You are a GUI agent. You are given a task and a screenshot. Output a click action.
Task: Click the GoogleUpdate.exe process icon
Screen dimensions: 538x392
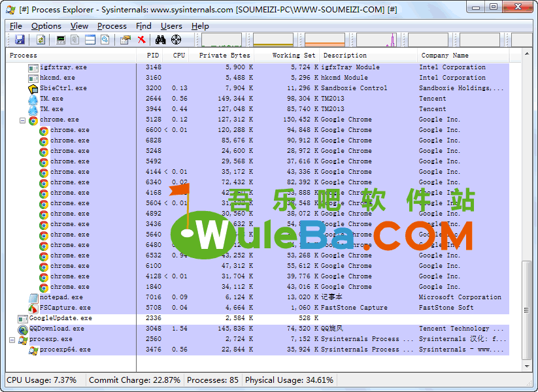coord(23,319)
